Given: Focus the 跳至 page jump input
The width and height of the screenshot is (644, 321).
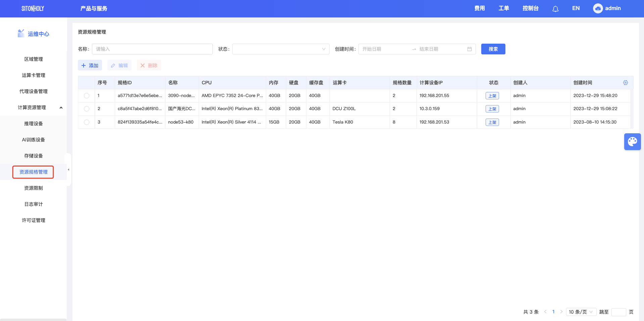Looking at the screenshot, I should coord(618,312).
